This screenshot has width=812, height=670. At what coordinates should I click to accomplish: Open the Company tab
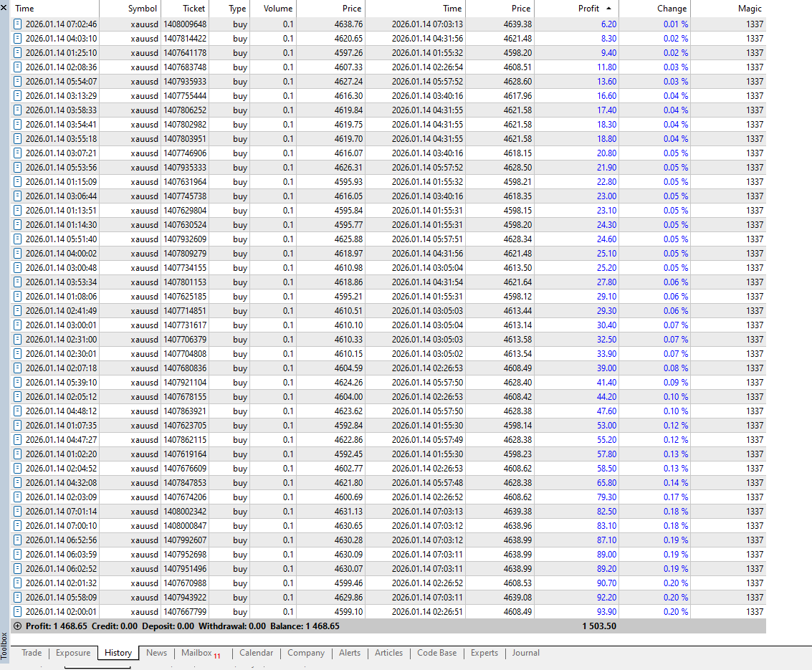[306, 653]
